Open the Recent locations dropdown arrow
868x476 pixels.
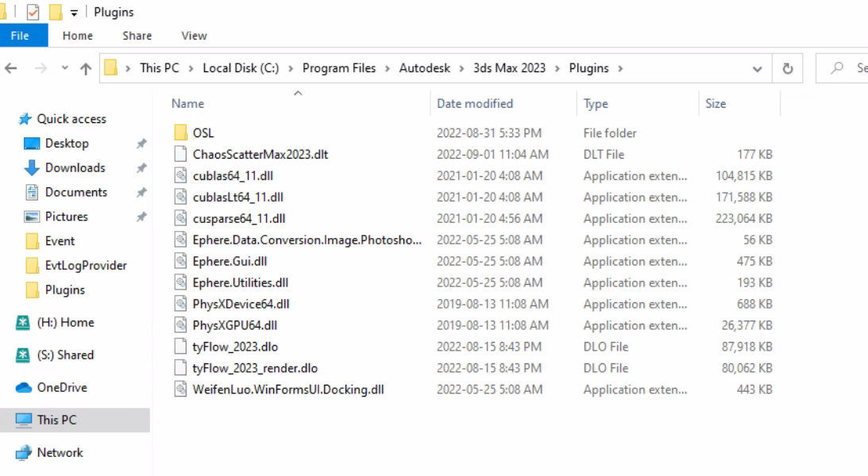(65, 68)
